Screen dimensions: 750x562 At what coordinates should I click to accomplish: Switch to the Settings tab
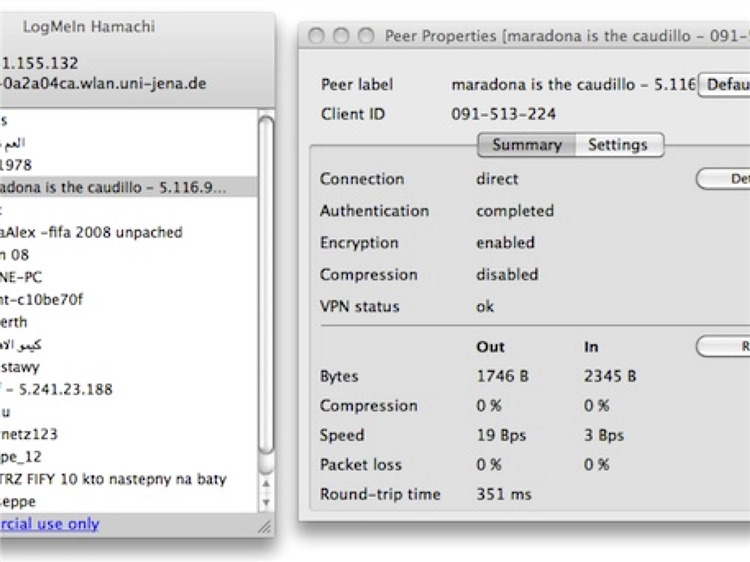click(x=619, y=145)
